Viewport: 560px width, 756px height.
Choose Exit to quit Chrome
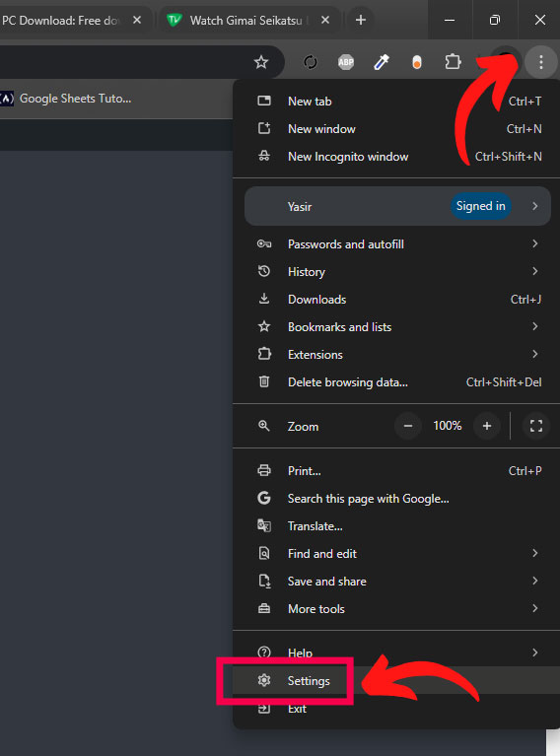coord(396,709)
